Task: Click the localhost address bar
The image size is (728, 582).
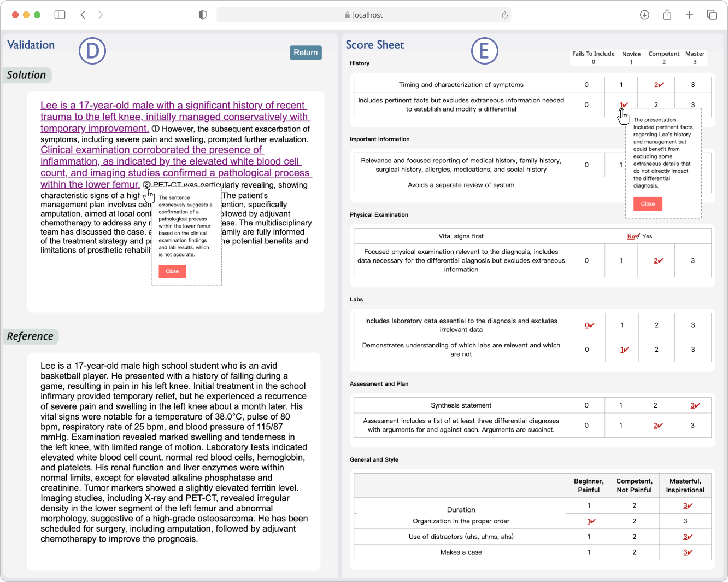Action: pyautogui.click(x=363, y=15)
